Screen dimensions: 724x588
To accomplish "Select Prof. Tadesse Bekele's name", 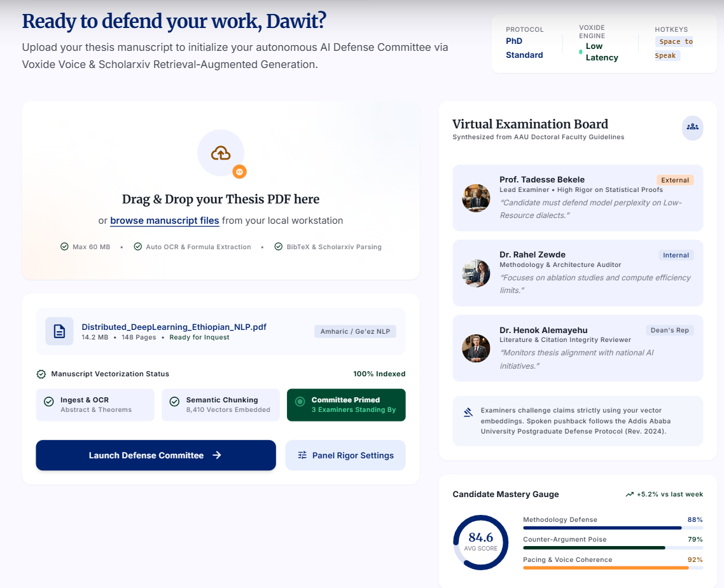I will 542,179.
